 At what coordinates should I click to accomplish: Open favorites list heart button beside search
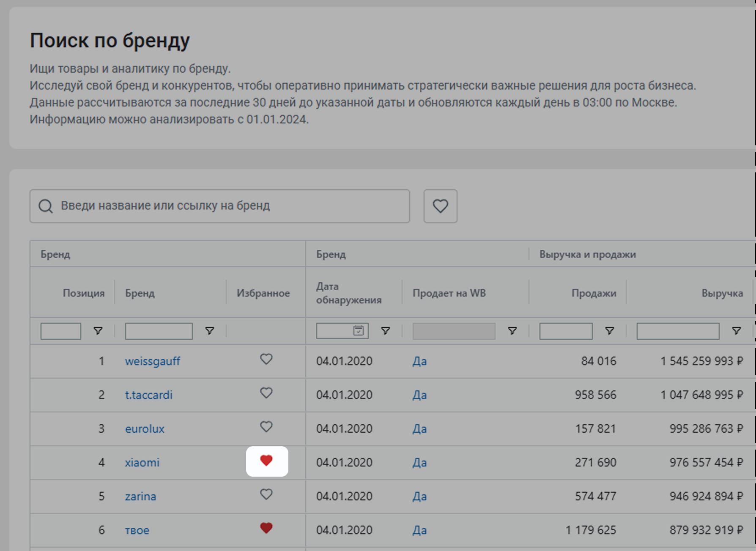tap(440, 206)
